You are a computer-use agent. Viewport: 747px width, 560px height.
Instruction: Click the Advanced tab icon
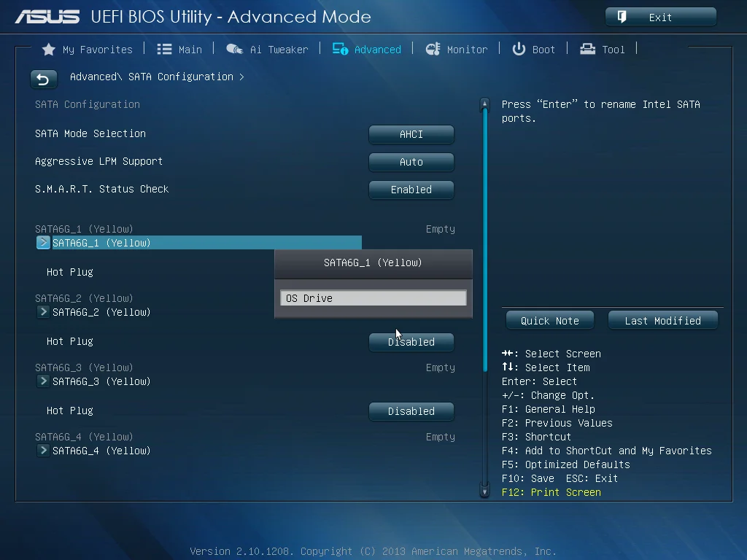point(340,49)
